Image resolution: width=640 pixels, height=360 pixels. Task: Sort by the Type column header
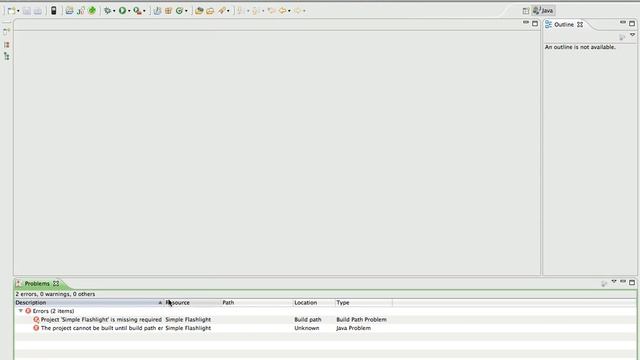point(364,302)
